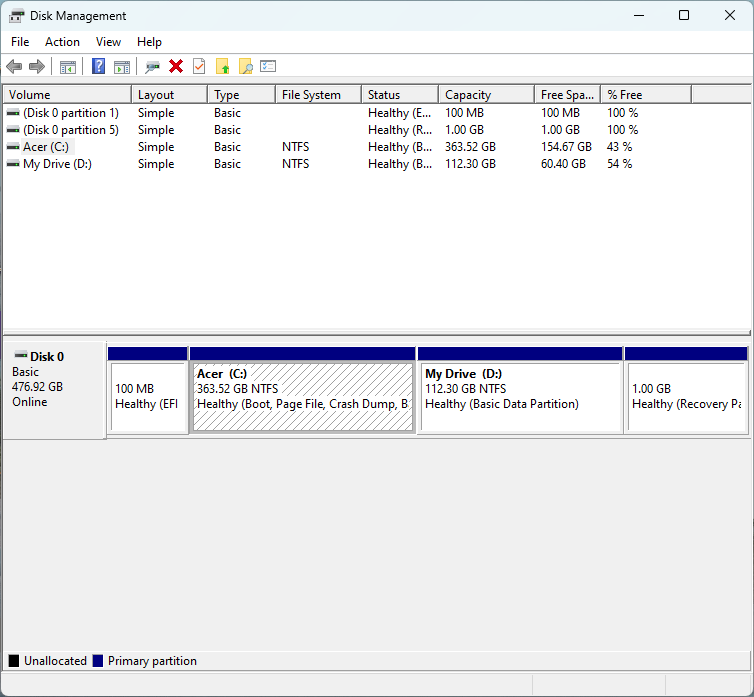This screenshot has width=754, height=697.
Task: Select the 1.00 GB Recovery partition block
Action: click(x=686, y=391)
